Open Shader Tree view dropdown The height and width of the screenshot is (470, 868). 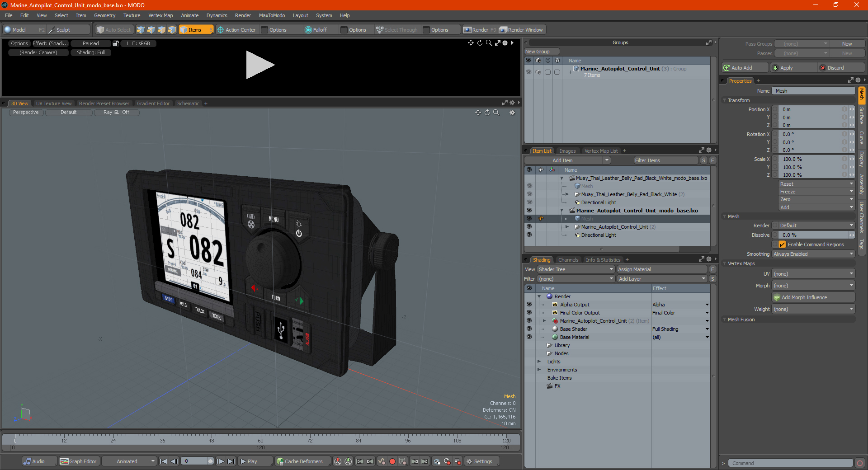point(576,269)
